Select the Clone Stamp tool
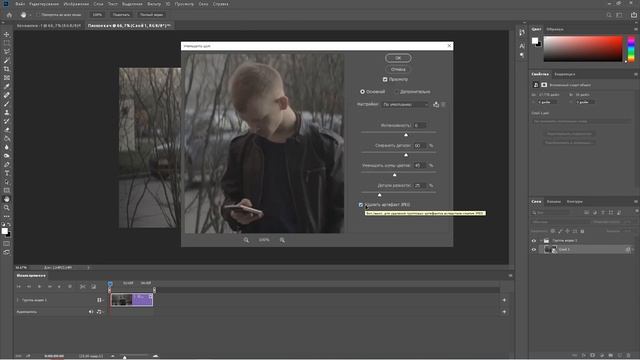Image resolution: width=640 pixels, height=360 pixels. [x=7, y=112]
